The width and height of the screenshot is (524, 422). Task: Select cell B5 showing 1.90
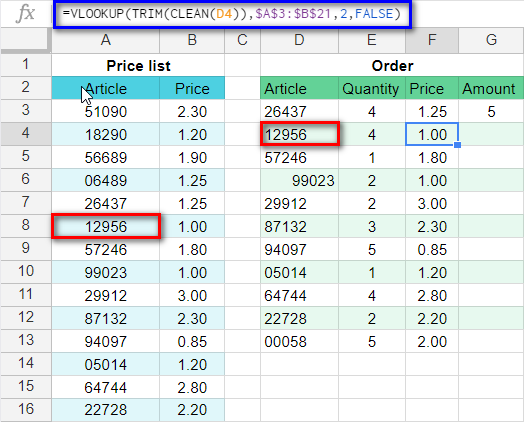point(192,157)
